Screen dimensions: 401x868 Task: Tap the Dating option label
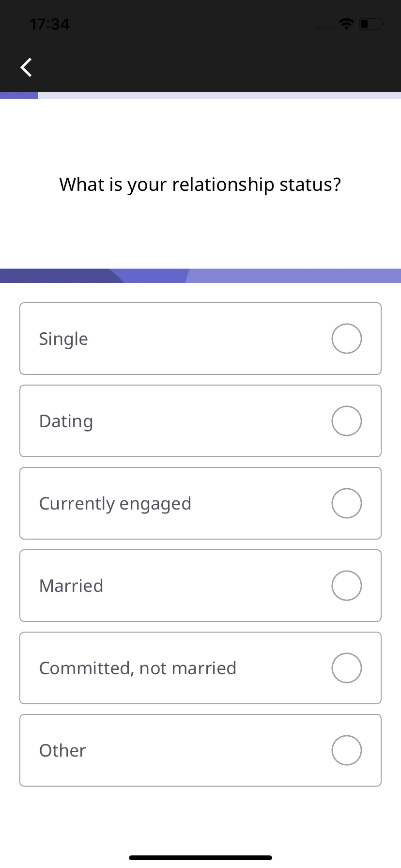pyautogui.click(x=66, y=421)
